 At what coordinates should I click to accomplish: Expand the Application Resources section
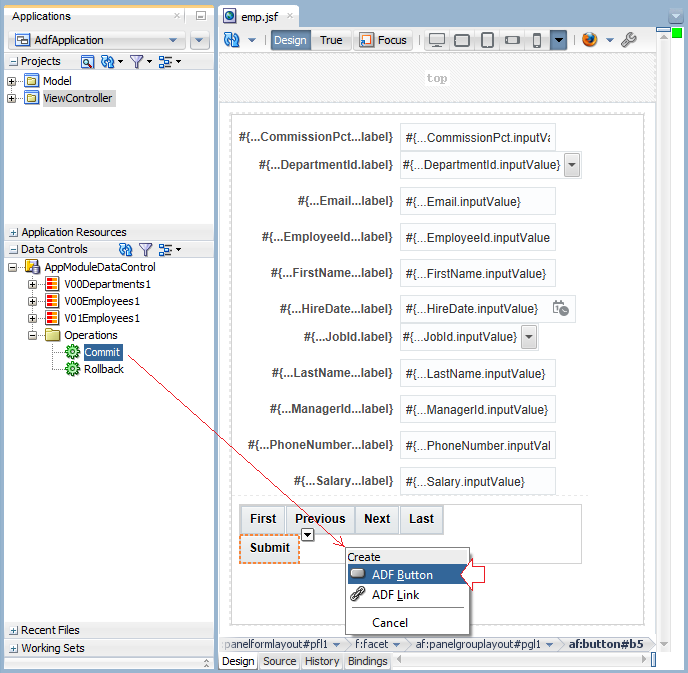point(14,233)
